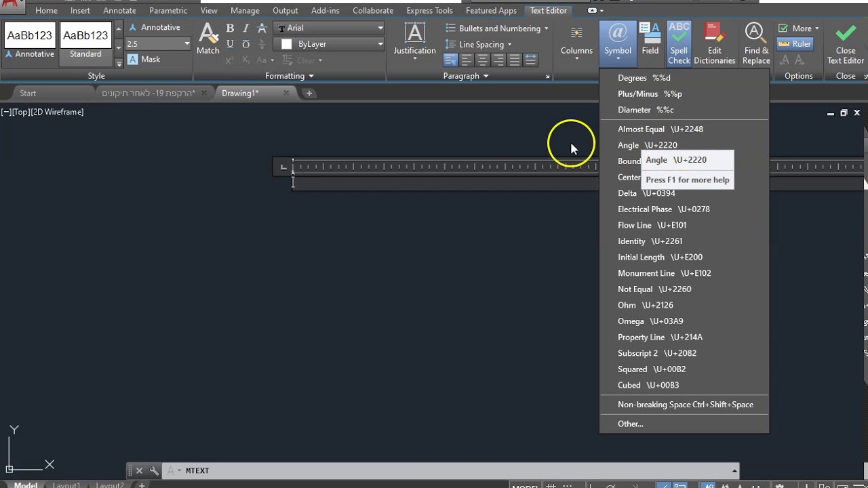Viewport: 868px width, 488px height.
Task: Add a new drawing tab with plus icon
Action: point(309,93)
